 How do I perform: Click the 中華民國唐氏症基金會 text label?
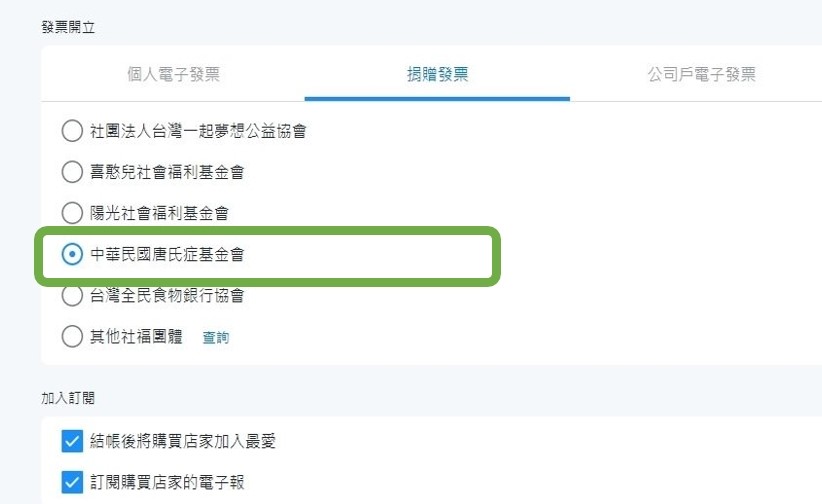tap(167, 254)
